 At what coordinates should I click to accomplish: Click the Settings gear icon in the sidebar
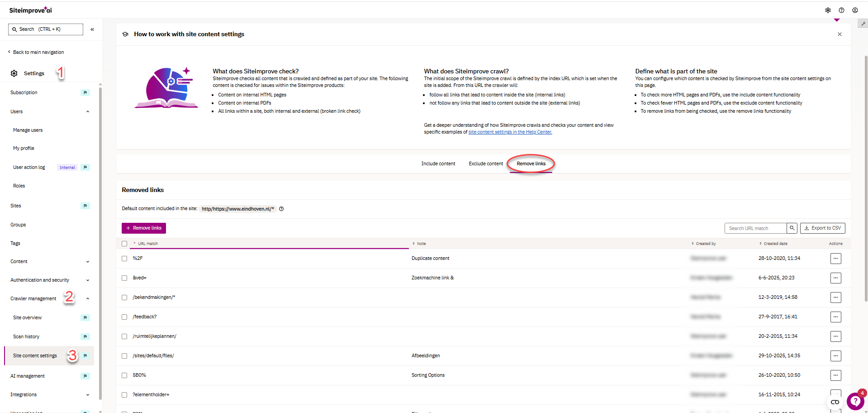pyautogui.click(x=14, y=73)
